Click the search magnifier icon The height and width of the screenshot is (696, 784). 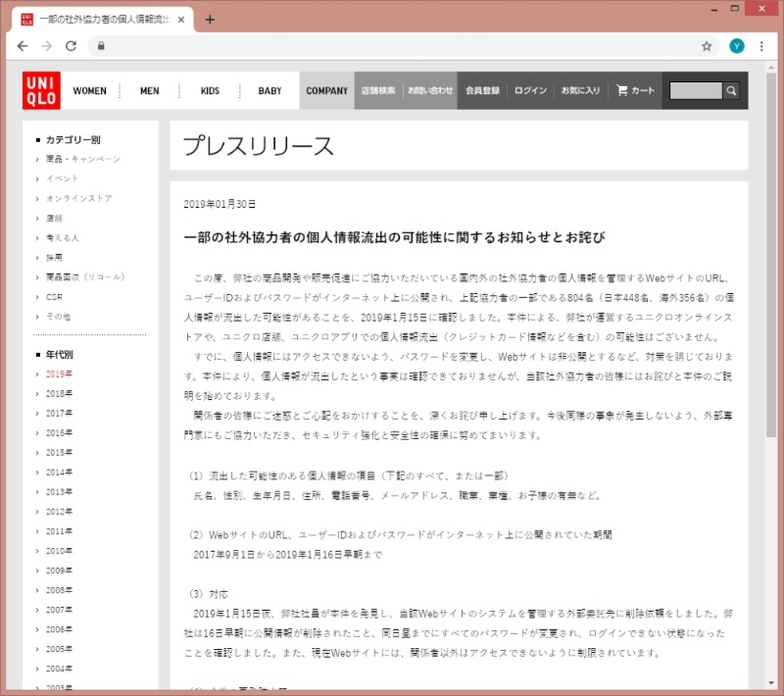(731, 91)
